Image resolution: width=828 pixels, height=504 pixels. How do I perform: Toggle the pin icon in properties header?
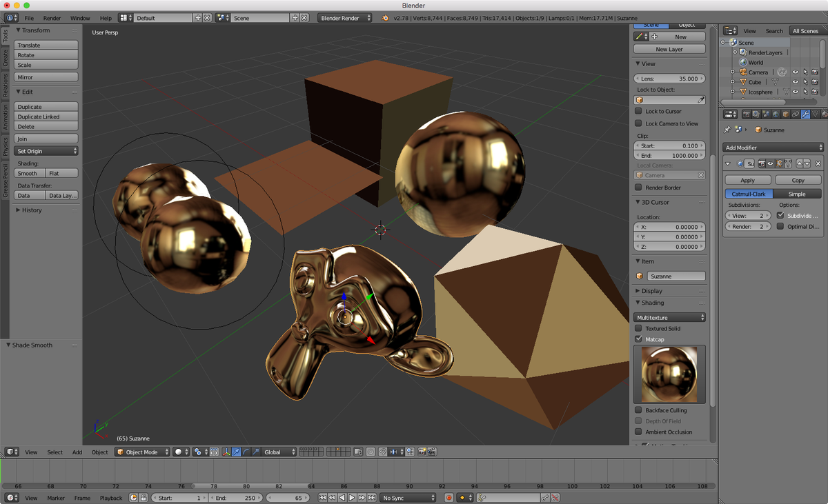727,130
